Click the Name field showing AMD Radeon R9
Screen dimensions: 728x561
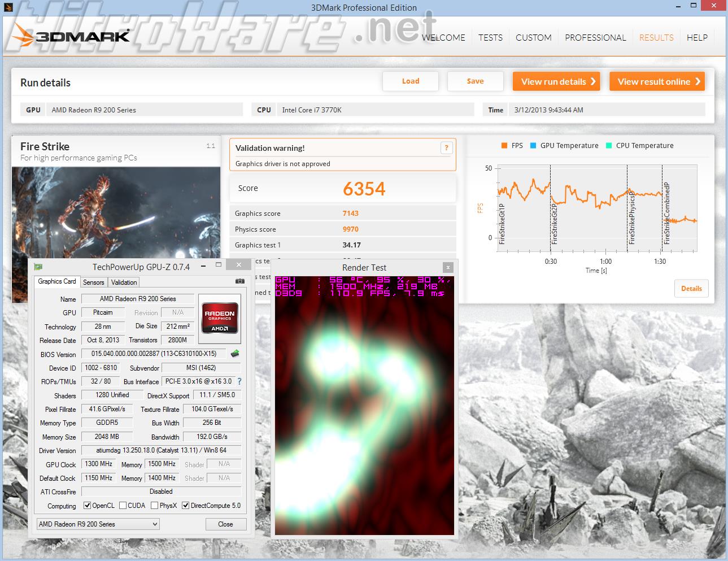138,299
